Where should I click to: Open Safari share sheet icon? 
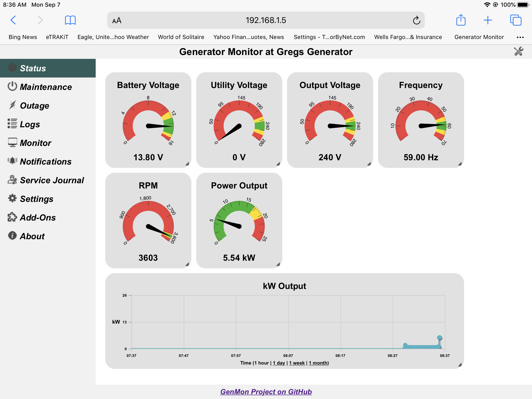460,20
